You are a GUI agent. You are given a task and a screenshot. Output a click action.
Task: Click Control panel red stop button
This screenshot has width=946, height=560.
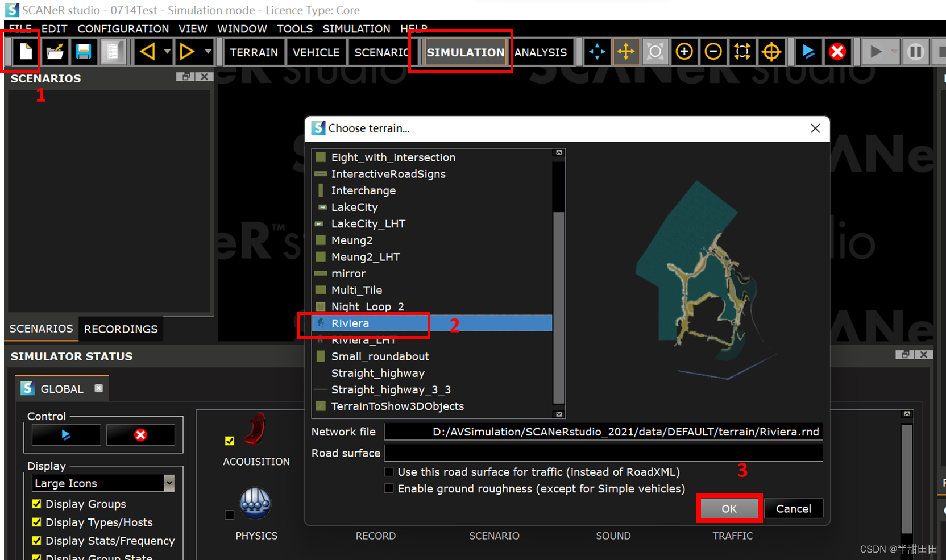pos(140,435)
